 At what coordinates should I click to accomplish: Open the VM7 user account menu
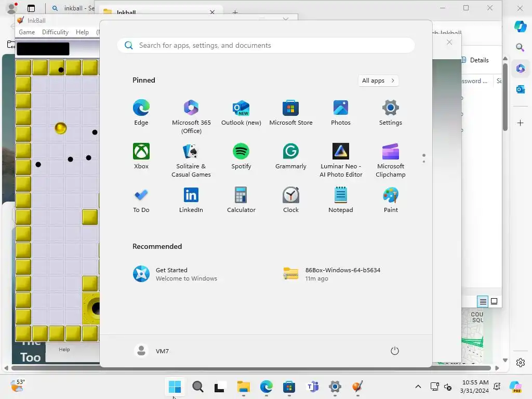point(152,351)
